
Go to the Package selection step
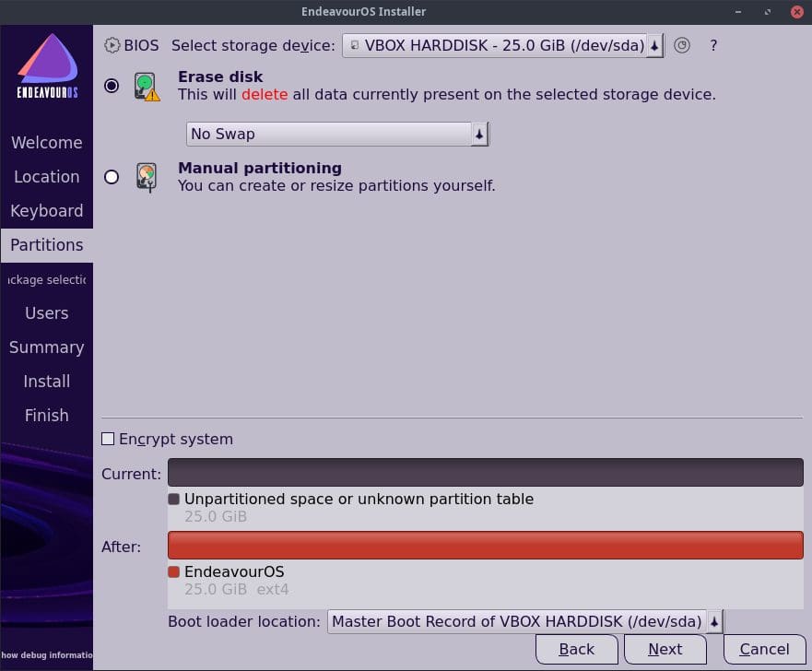(x=47, y=279)
